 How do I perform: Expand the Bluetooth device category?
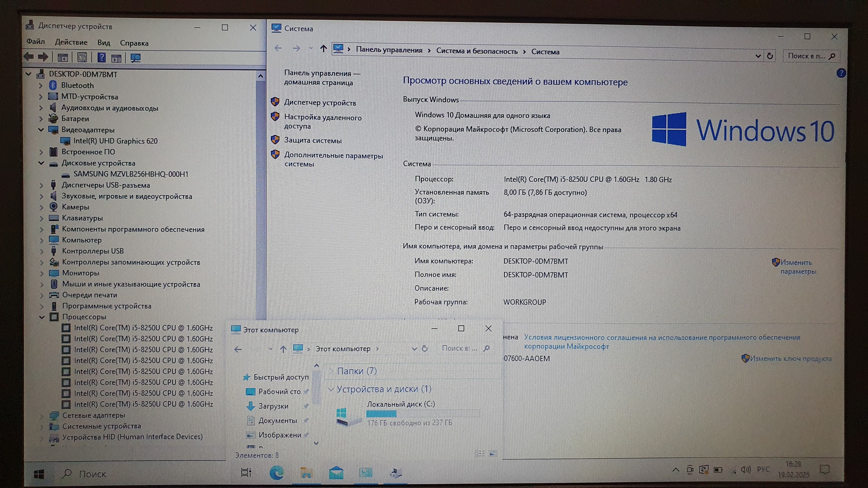point(41,86)
